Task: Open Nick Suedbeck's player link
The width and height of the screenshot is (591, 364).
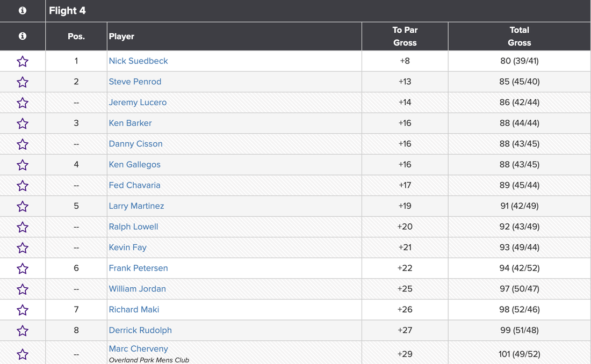Action: [138, 61]
